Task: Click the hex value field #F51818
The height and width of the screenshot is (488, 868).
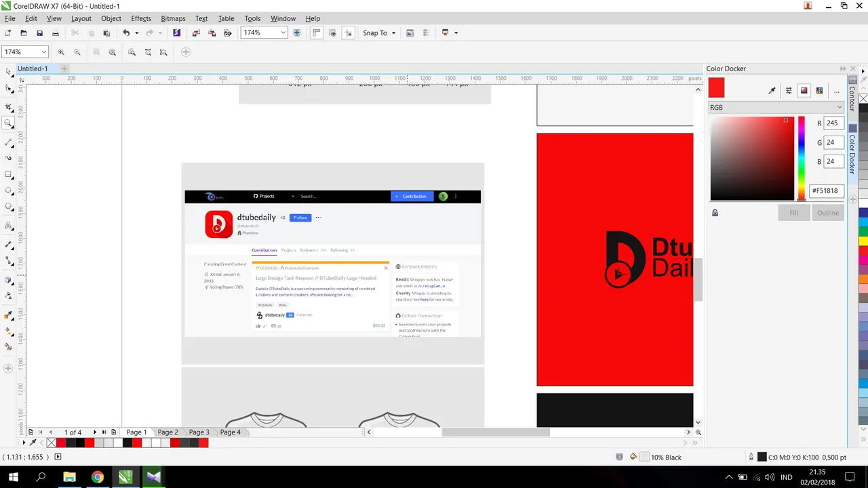Action: point(827,191)
